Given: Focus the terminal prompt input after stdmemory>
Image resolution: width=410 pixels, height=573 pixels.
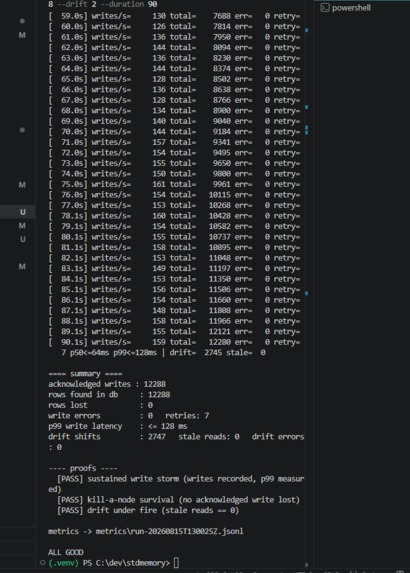Looking at the screenshot, I should [x=176, y=563].
